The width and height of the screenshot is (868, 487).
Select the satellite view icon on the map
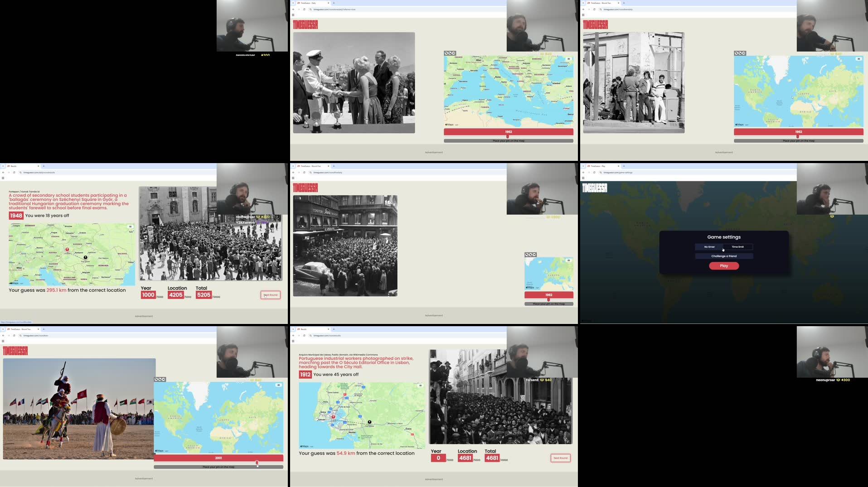click(568, 59)
